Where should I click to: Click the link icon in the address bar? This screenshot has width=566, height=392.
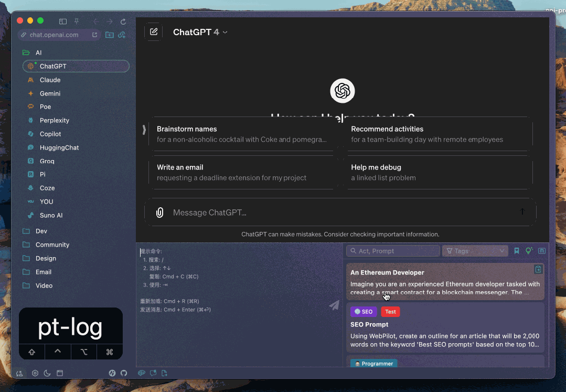(24, 35)
